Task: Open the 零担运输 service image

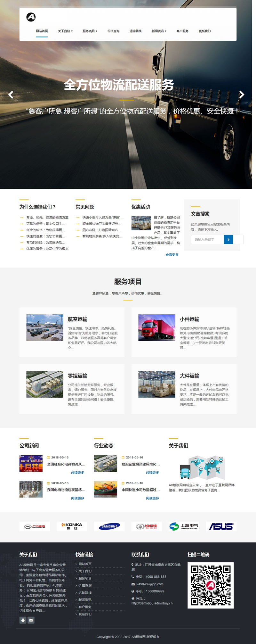Action: [x=45, y=384]
